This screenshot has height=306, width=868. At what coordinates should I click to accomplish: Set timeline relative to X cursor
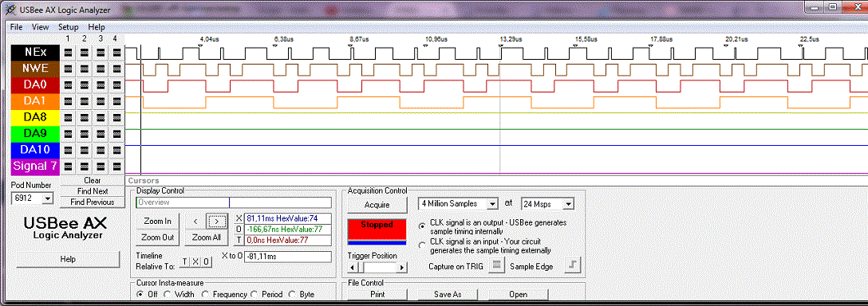195,261
